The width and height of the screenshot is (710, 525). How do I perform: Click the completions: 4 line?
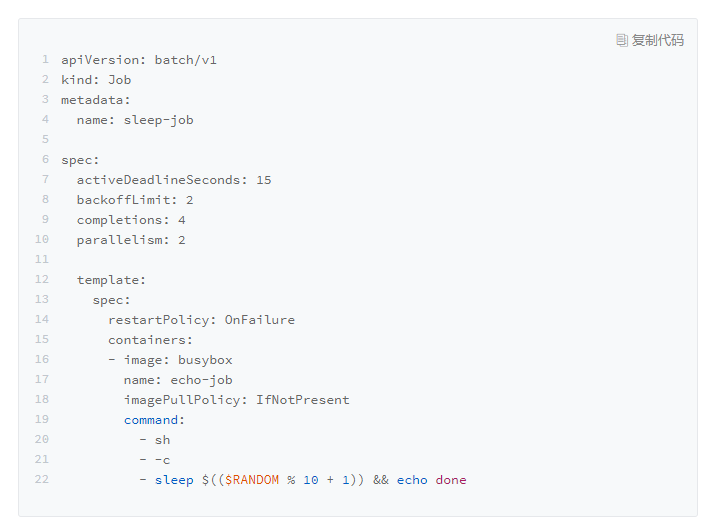(131, 220)
